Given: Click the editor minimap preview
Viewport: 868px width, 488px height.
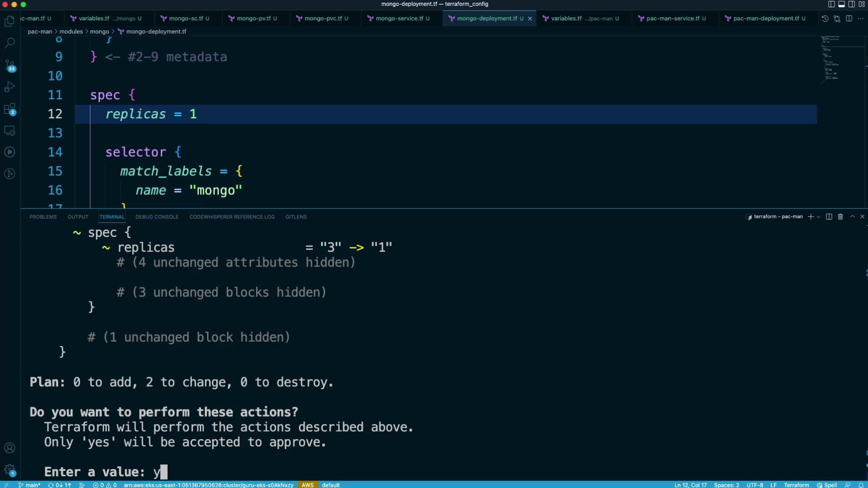Looking at the screenshot, I should pos(831,59).
